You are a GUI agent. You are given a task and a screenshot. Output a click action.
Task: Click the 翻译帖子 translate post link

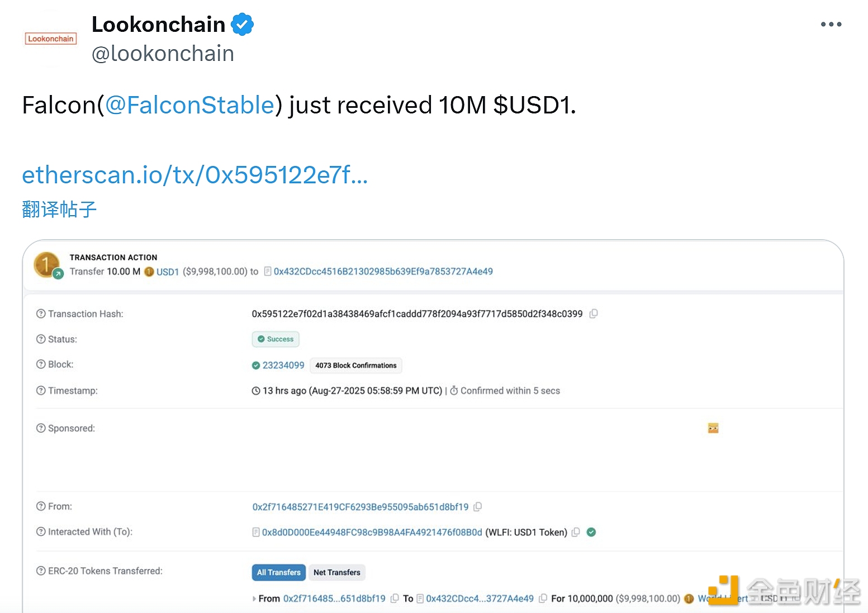pos(59,210)
